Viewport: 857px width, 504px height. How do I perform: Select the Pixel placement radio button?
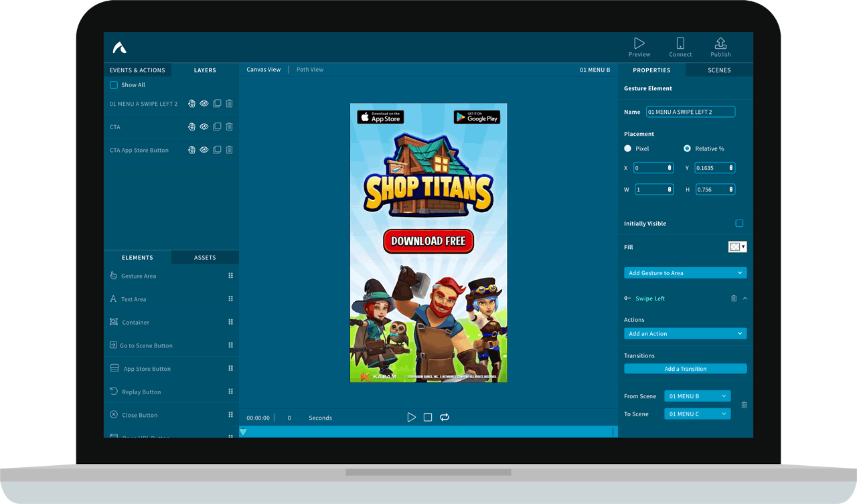[627, 149]
